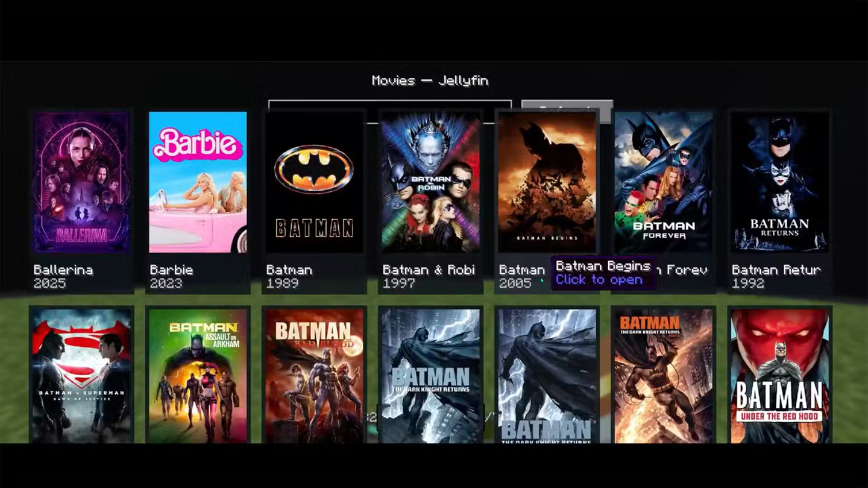Open the Batman Bad Blood poster
The image size is (868, 488).
coord(314,376)
